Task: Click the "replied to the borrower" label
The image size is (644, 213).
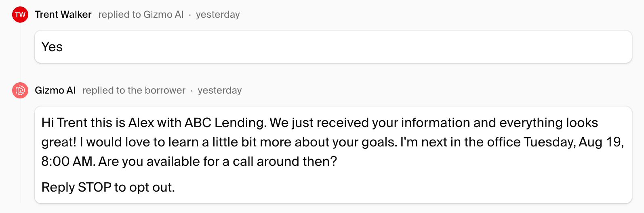Action: (x=134, y=90)
